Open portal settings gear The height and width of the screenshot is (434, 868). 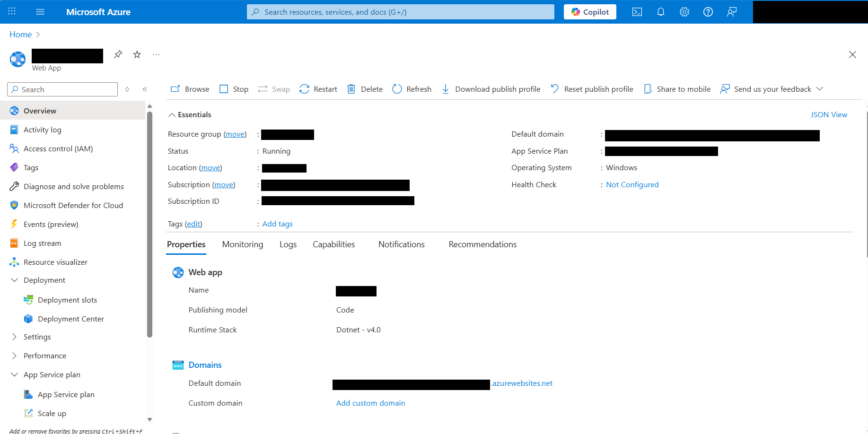[684, 12]
